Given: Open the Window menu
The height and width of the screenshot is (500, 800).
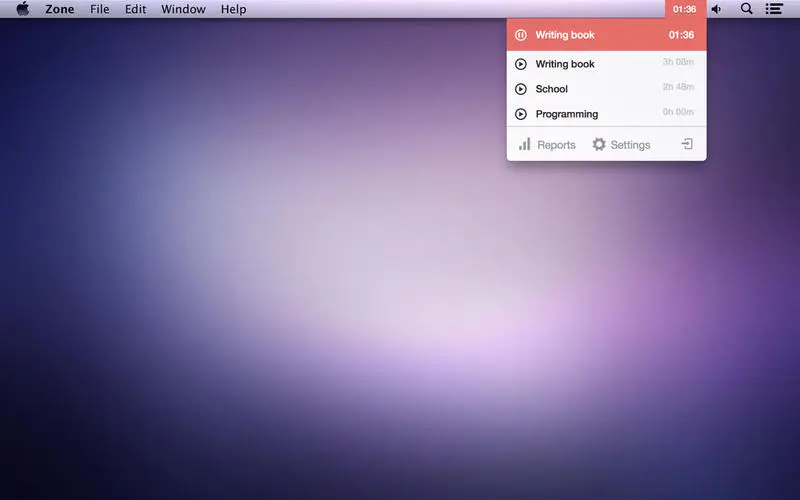Looking at the screenshot, I should [x=183, y=9].
